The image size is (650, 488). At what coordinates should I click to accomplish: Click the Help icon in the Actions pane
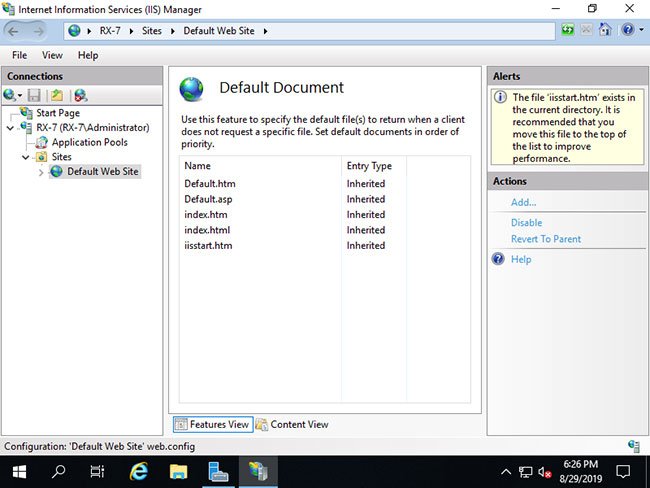(498, 259)
